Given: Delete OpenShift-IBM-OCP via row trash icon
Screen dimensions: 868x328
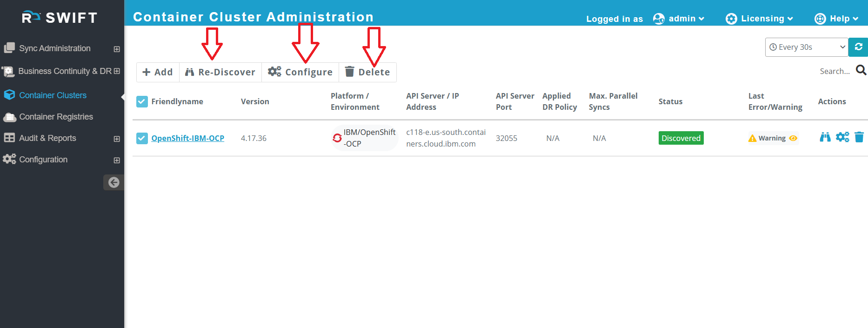Looking at the screenshot, I should [859, 137].
